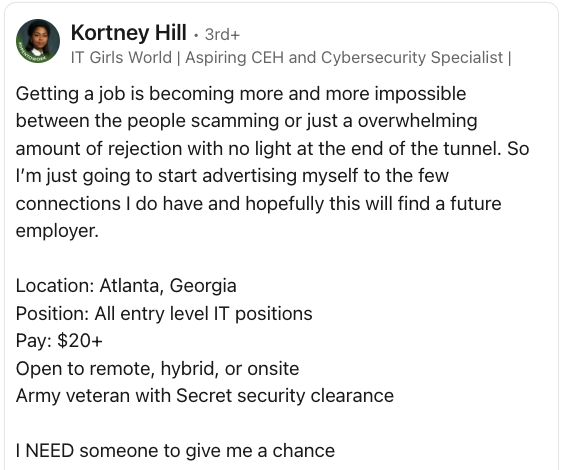Click the dot separator beside Kortney Hill's name
568x470 pixels.
(x=196, y=35)
